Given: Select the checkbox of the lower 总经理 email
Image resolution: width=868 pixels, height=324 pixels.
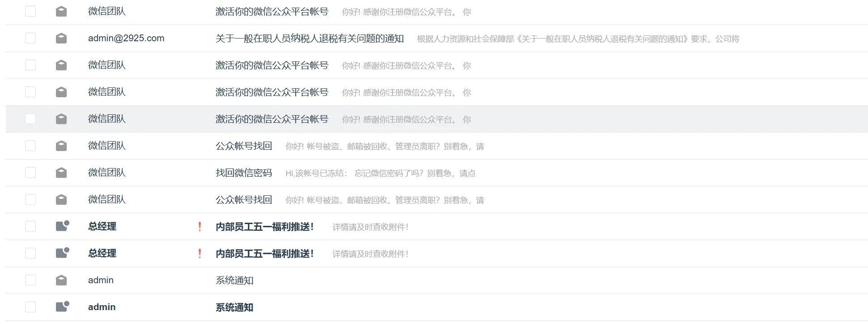Looking at the screenshot, I should 30,253.
